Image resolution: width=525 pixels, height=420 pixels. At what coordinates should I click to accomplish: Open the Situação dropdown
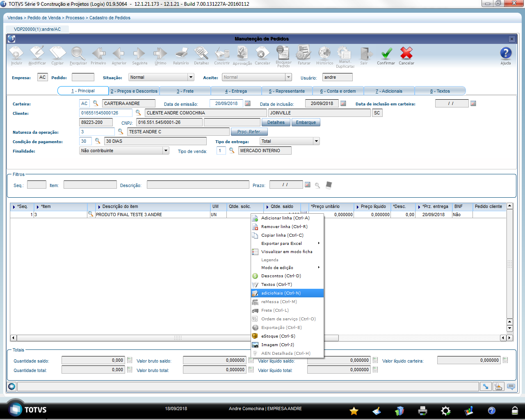click(191, 77)
